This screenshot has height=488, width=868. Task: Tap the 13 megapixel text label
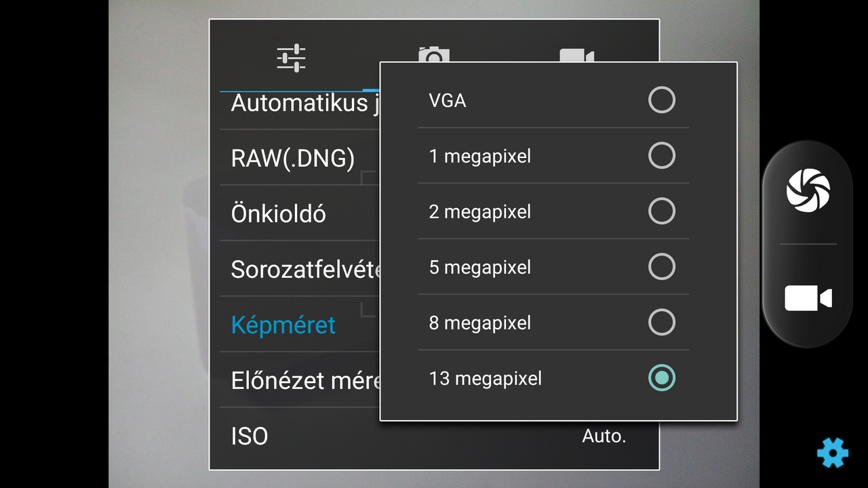pos(486,378)
